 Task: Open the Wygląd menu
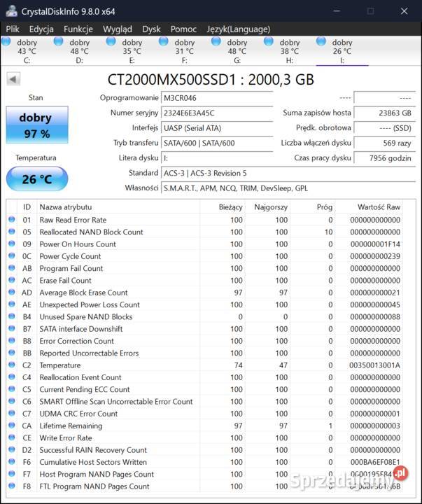click(118, 29)
